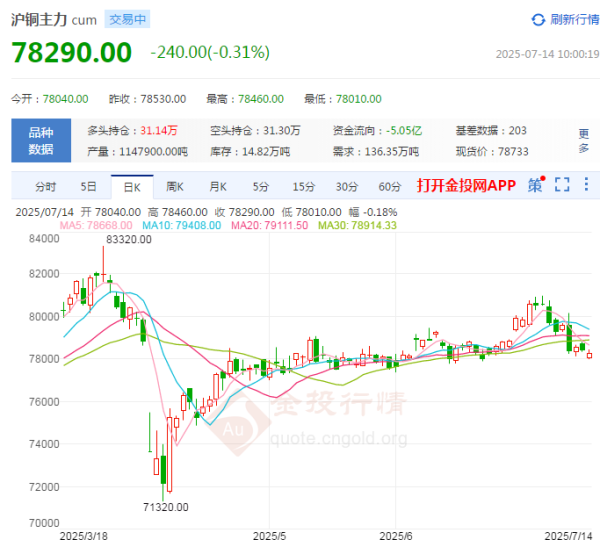This screenshot has width=600, height=540.
Task: Click 空头持仓 31.30万 value
Action: point(282,131)
